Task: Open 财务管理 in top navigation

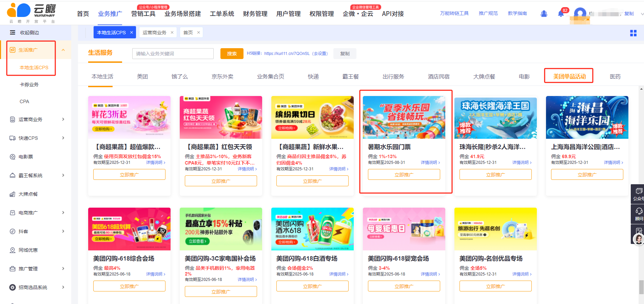Action: pos(255,14)
